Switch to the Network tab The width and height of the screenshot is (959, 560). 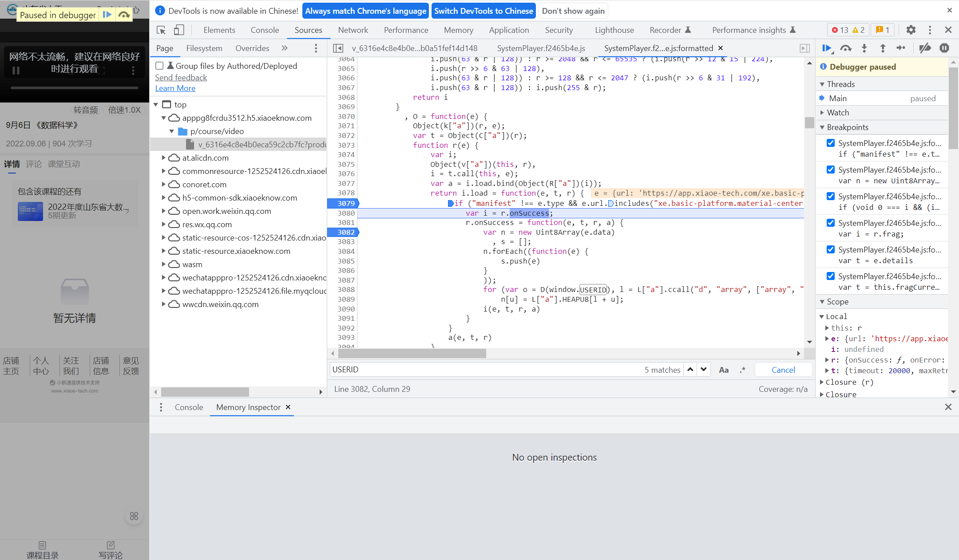point(353,30)
